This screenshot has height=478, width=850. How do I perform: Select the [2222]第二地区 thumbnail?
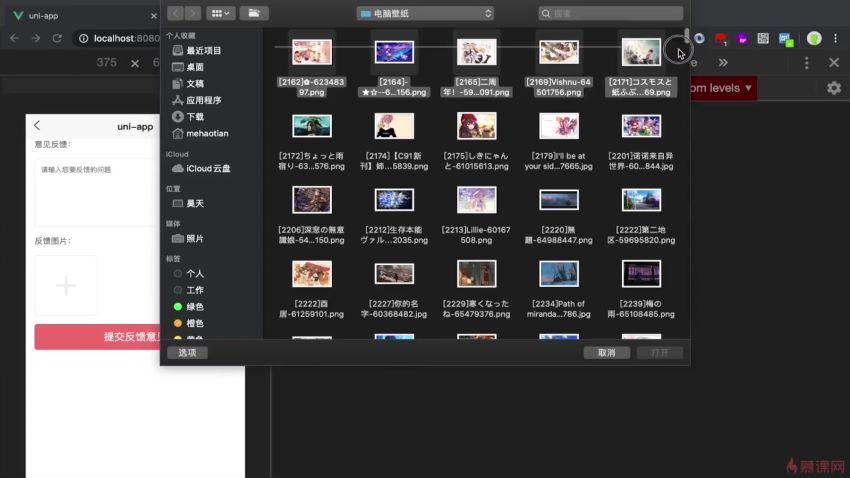[x=641, y=199]
